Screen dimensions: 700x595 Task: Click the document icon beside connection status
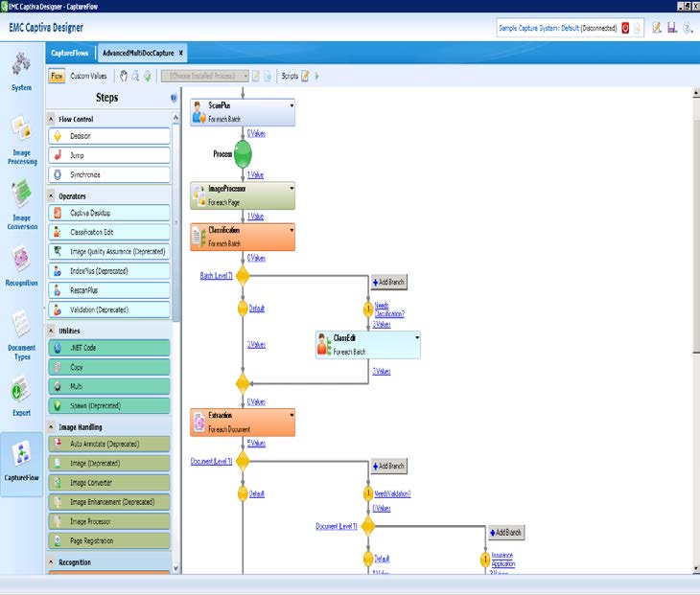tap(637, 28)
